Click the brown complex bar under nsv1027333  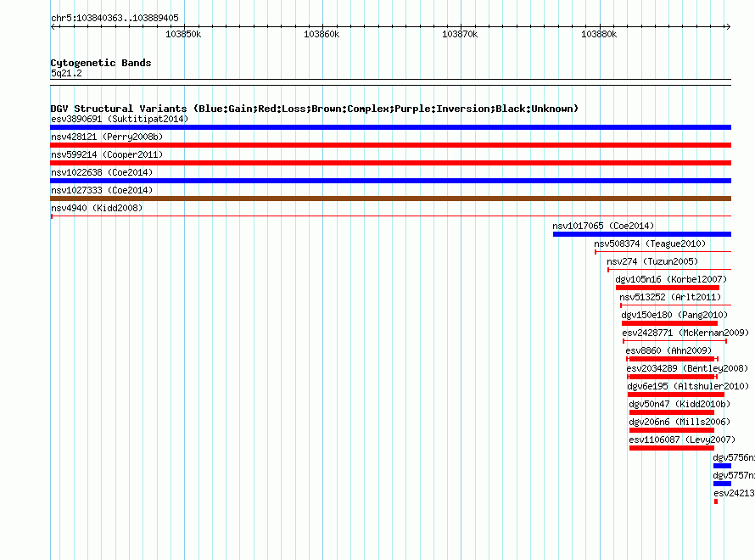(x=390, y=199)
